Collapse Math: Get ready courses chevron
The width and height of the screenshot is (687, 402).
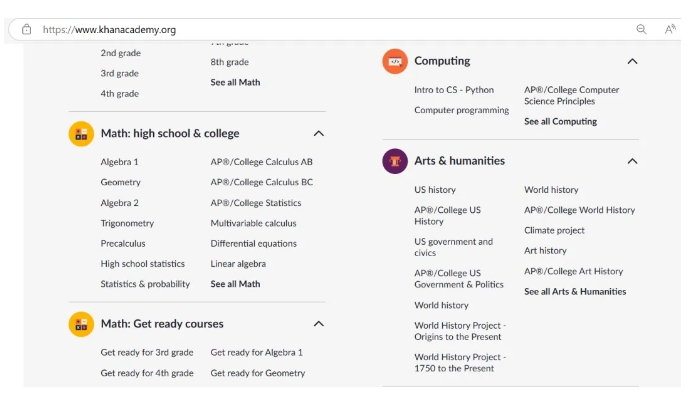coord(318,324)
